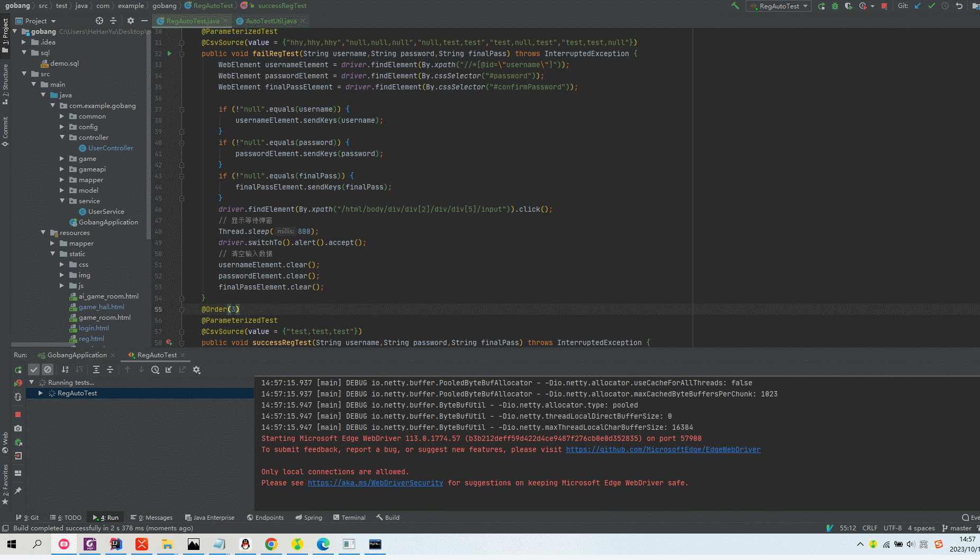
Task: Expand all test results in Run toolbar
Action: [x=96, y=369]
